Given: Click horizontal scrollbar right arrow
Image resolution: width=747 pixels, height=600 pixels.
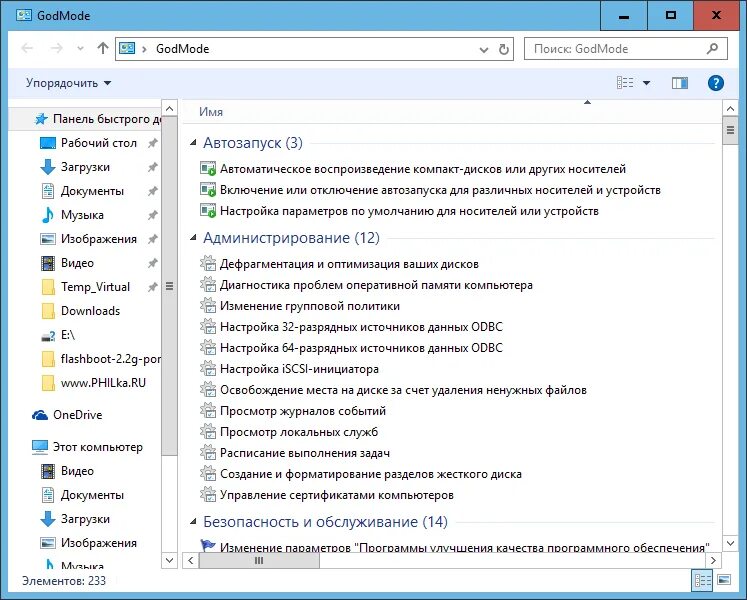Looking at the screenshot, I should coord(713,560).
